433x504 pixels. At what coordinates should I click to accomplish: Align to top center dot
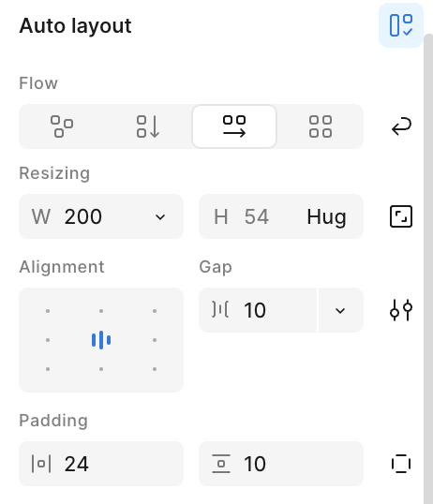(101, 311)
